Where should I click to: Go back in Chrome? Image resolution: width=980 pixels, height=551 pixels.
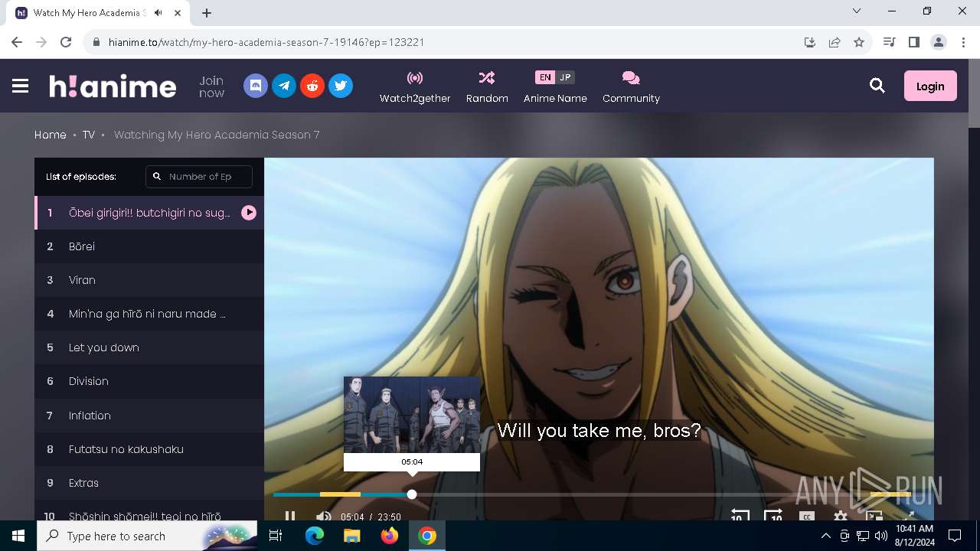coord(17,42)
